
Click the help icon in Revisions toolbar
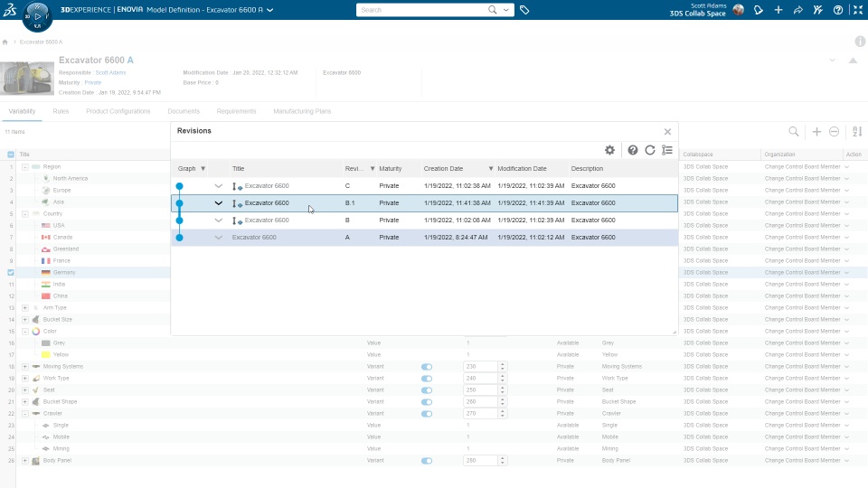(633, 150)
